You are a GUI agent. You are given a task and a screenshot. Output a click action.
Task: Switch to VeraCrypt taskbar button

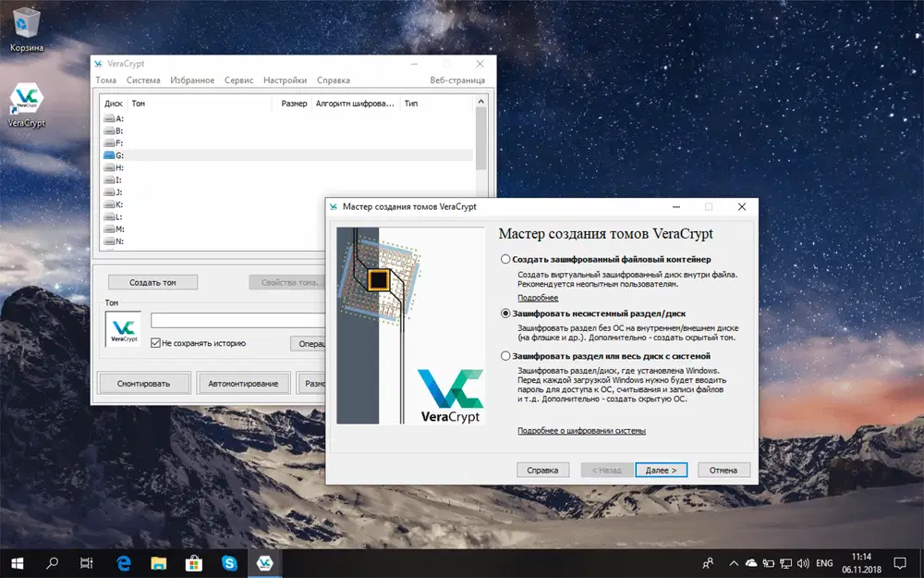[264, 563]
